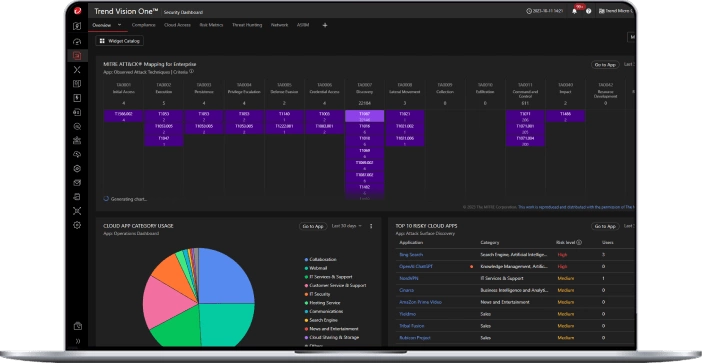Add a new dashboard tab with plus icon
The image size is (702, 363).
[325, 25]
